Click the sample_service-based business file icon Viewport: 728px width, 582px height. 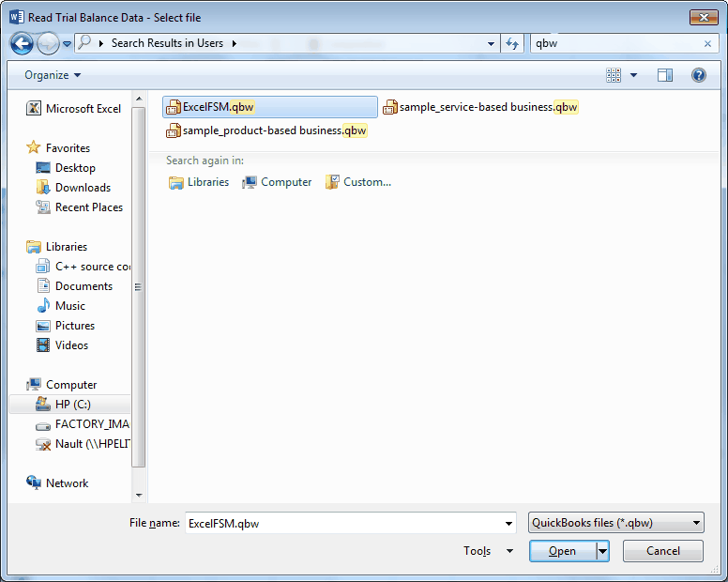(390, 107)
